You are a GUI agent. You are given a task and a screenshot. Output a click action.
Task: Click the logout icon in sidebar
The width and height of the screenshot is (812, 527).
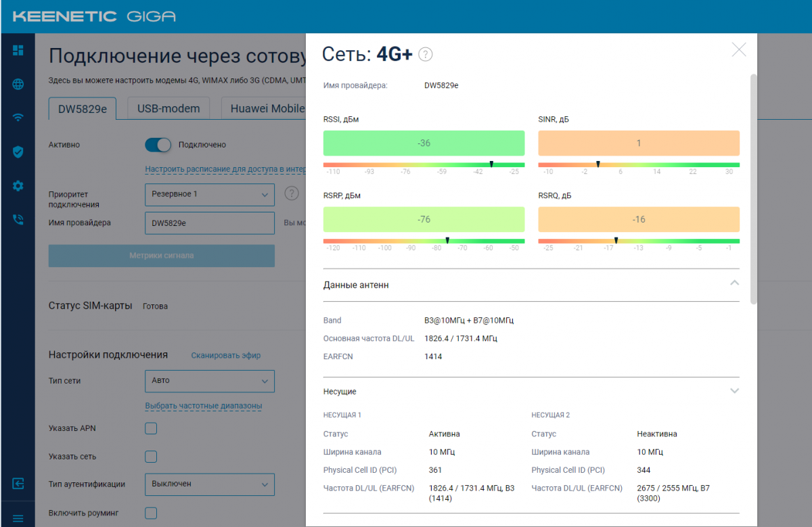click(18, 483)
